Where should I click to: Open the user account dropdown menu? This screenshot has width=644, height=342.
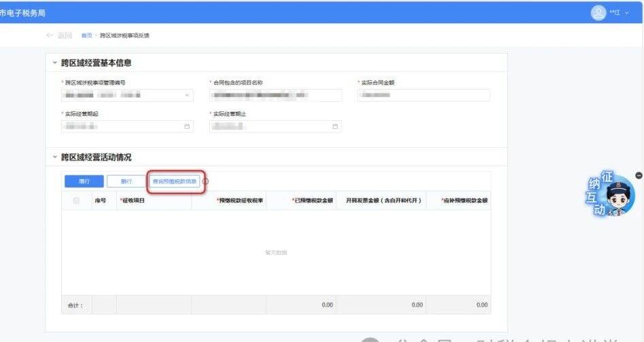pyautogui.click(x=627, y=13)
